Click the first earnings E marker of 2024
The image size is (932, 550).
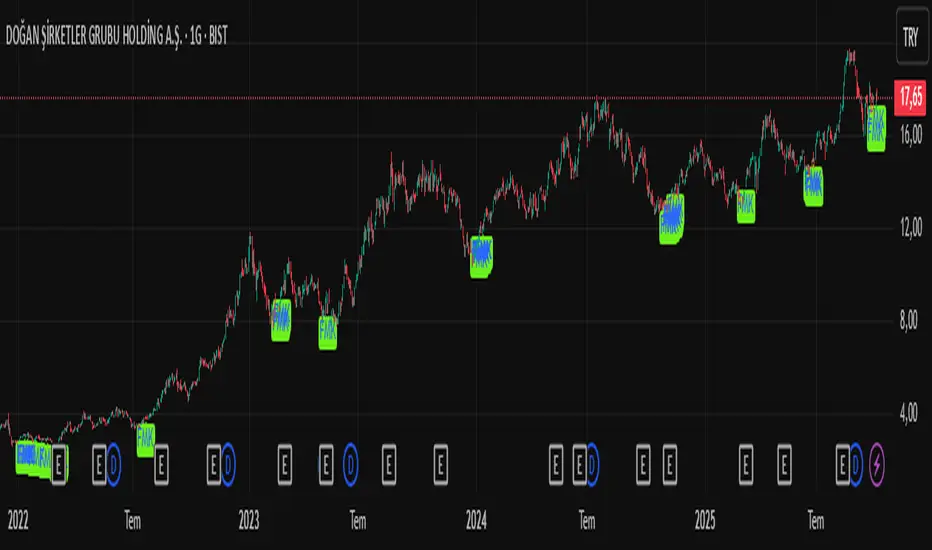[x=556, y=465]
